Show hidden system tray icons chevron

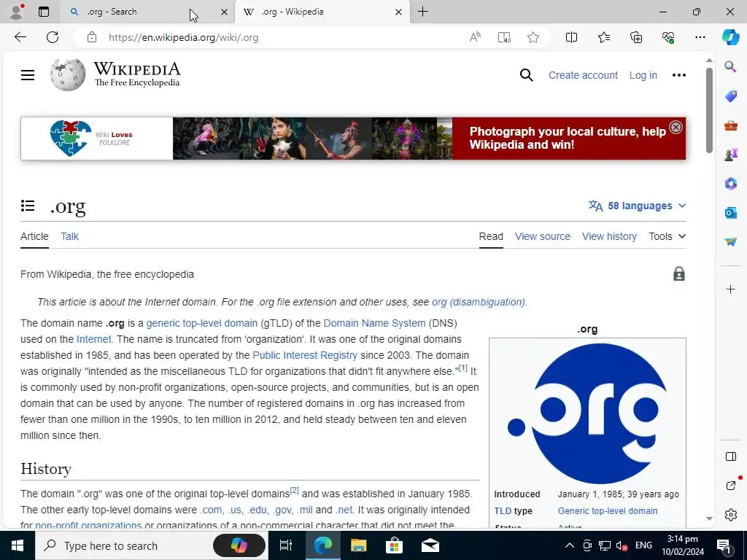[x=569, y=545]
